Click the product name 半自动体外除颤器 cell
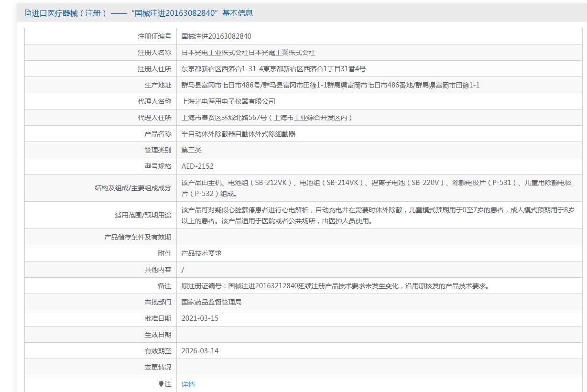Screen dimensions: 587x392 pos(238,134)
